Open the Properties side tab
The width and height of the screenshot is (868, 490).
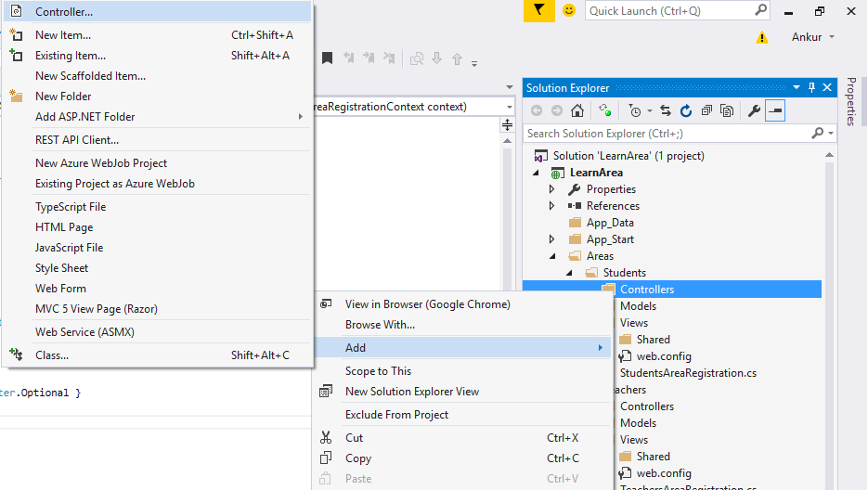(x=851, y=102)
